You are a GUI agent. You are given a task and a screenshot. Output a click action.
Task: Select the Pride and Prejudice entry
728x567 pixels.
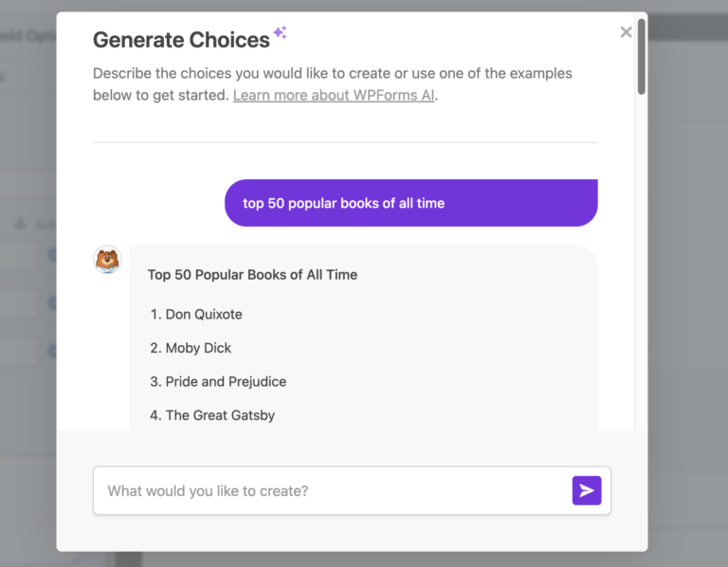coord(225,381)
